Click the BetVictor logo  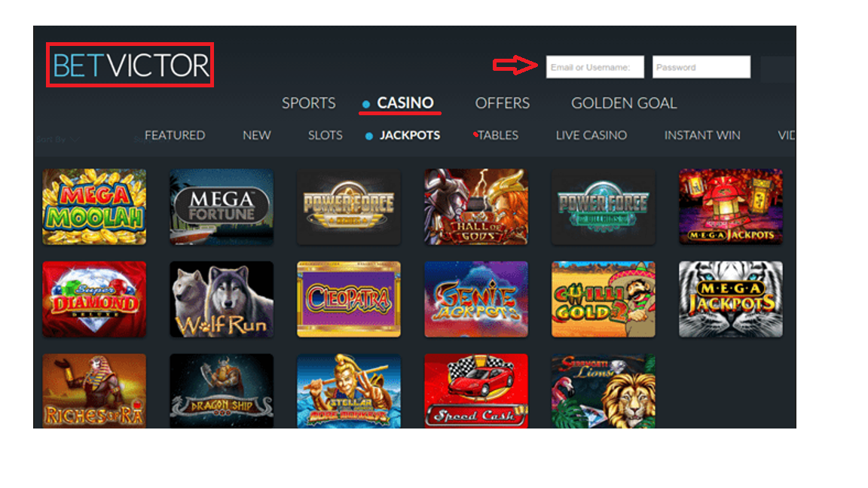click(130, 66)
